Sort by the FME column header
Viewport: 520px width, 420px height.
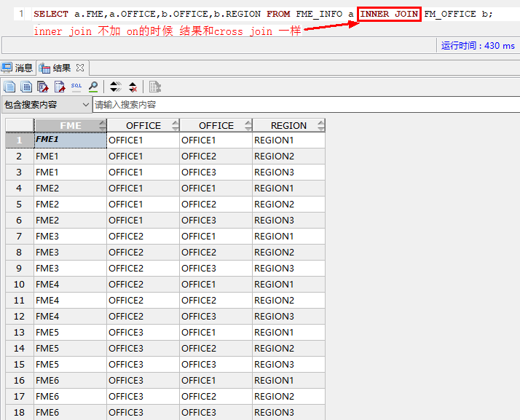click(x=71, y=126)
